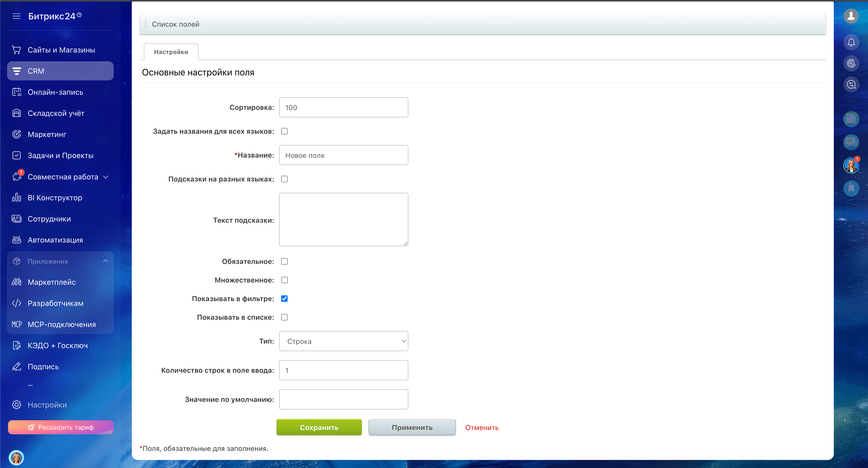
Task: Click the Разработчикам code icon
Action: [x=17, y=303]
